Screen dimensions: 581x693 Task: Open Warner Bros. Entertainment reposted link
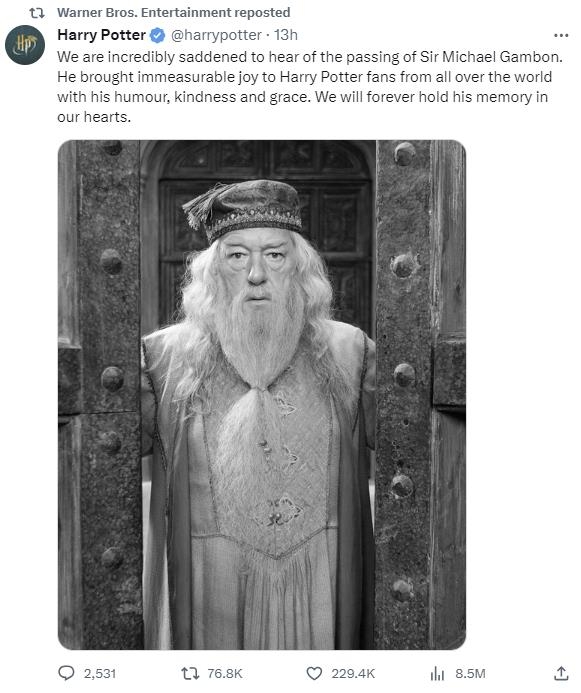click(x=174, y=12)
